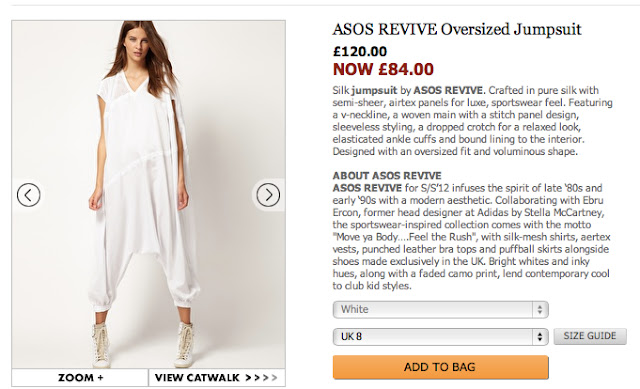Open the VIEW CATWALK video
Image resolution: width=640 pixels, height=389 pixels.
coord(217,378)
